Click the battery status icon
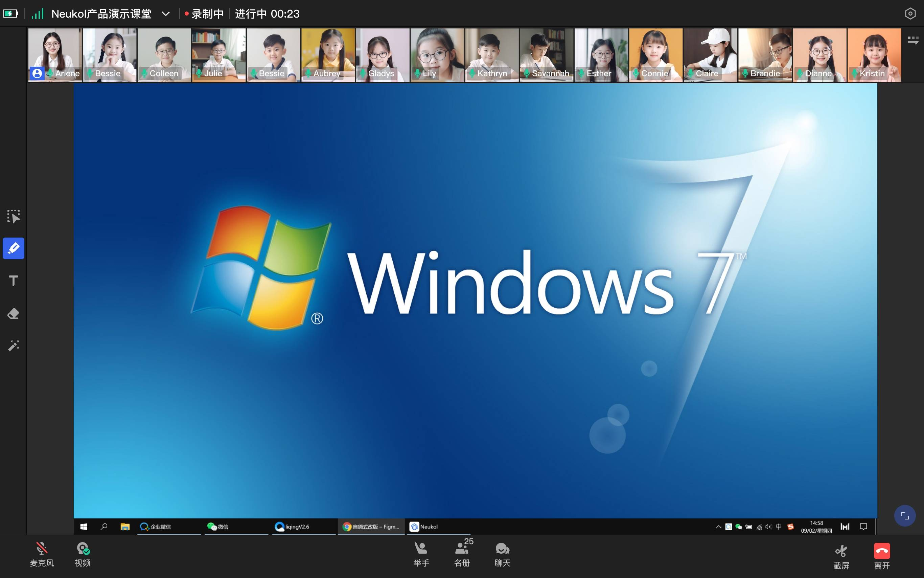 click(x=11, y=14)
